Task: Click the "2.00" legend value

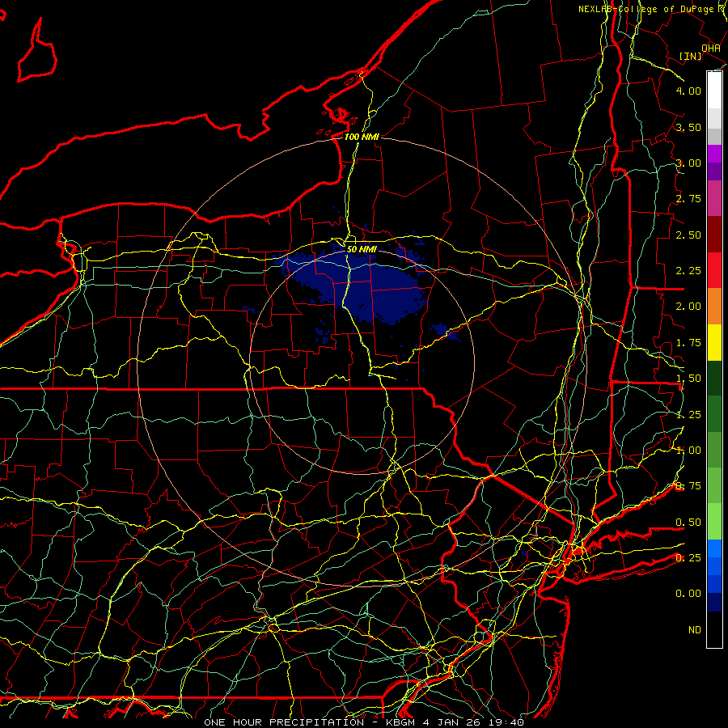Action: click(x=688, y=307)
